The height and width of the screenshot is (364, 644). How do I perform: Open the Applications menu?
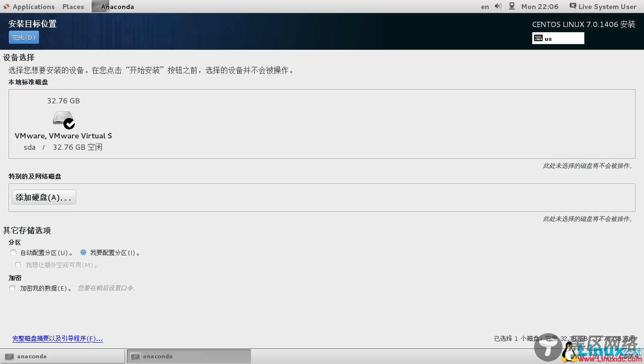tap(33, 7)
